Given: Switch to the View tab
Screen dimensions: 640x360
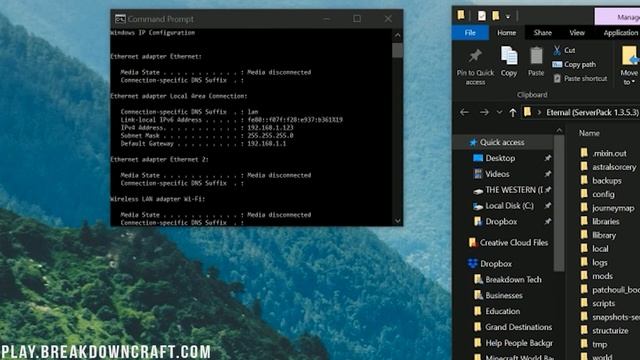Looking at the screenshot, I should [x=577, y=33].
